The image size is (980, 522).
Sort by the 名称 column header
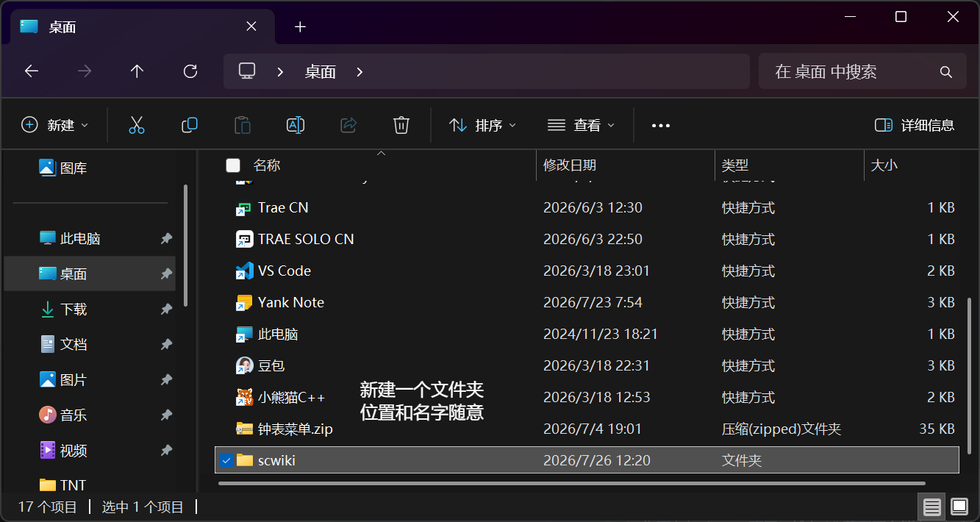(267, 165)
